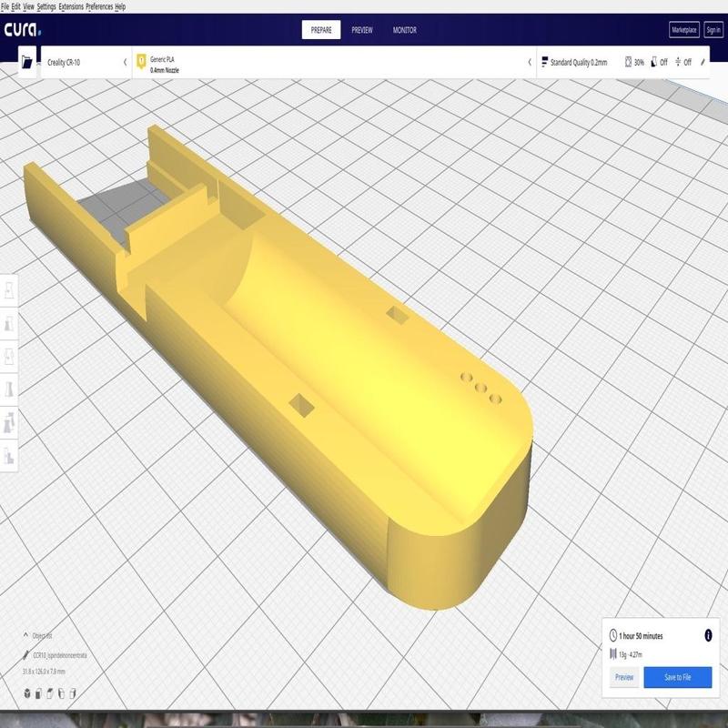This screenshot has width=728, height=728.
Task: Click the yellow extruder 1 material icon
Action: (142, 61)
